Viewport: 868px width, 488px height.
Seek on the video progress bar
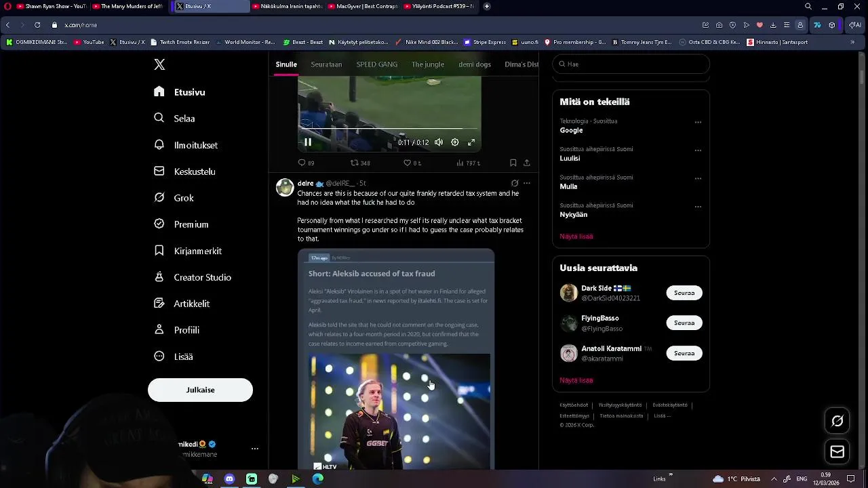[389, 129]
